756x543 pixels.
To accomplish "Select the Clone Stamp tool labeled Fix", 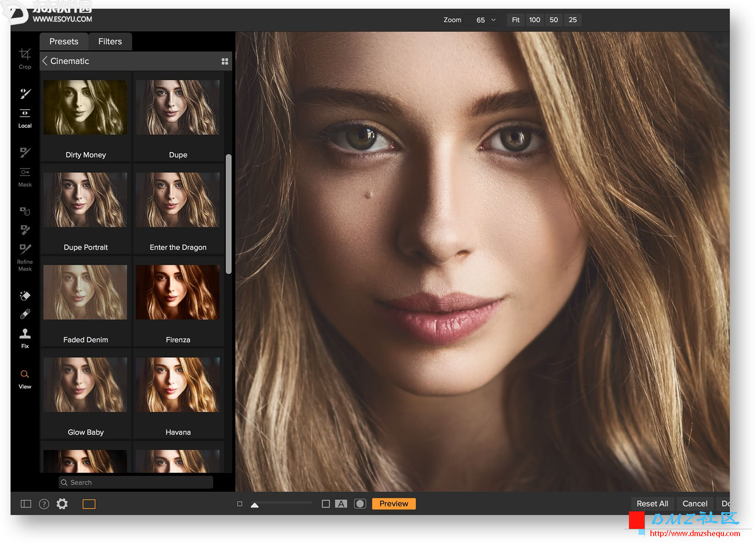I will pyautogui.click(x=25, y=333).
